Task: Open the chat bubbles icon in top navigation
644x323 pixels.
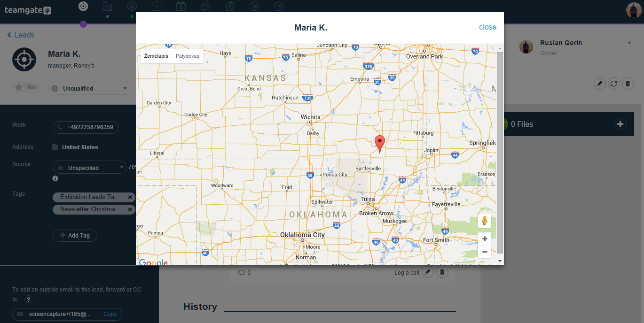Action: 205,6
